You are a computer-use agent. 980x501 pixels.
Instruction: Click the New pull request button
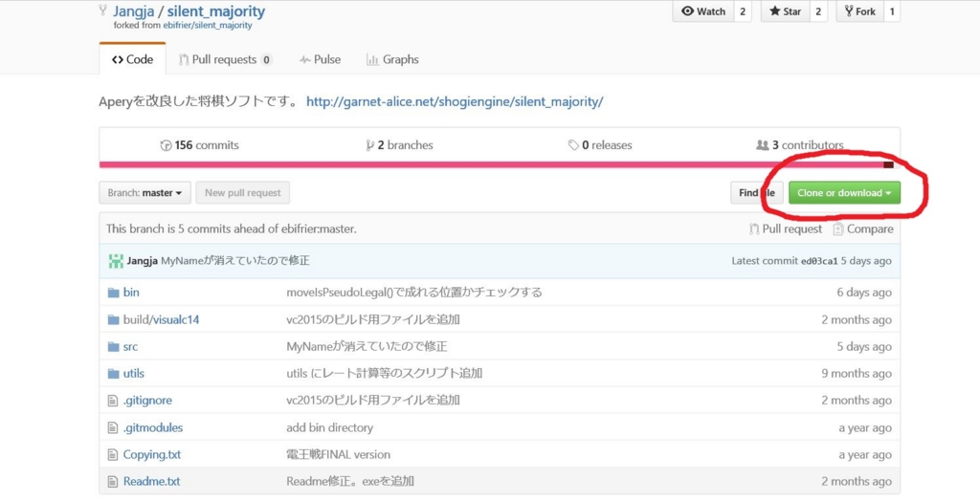coord(242,192)
